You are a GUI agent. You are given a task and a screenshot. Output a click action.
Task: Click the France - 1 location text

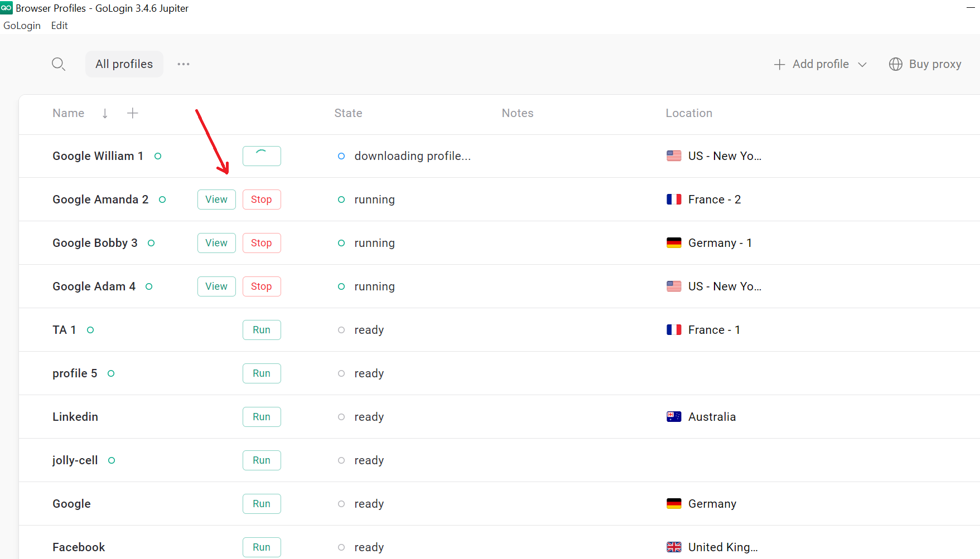pos(715,330)
